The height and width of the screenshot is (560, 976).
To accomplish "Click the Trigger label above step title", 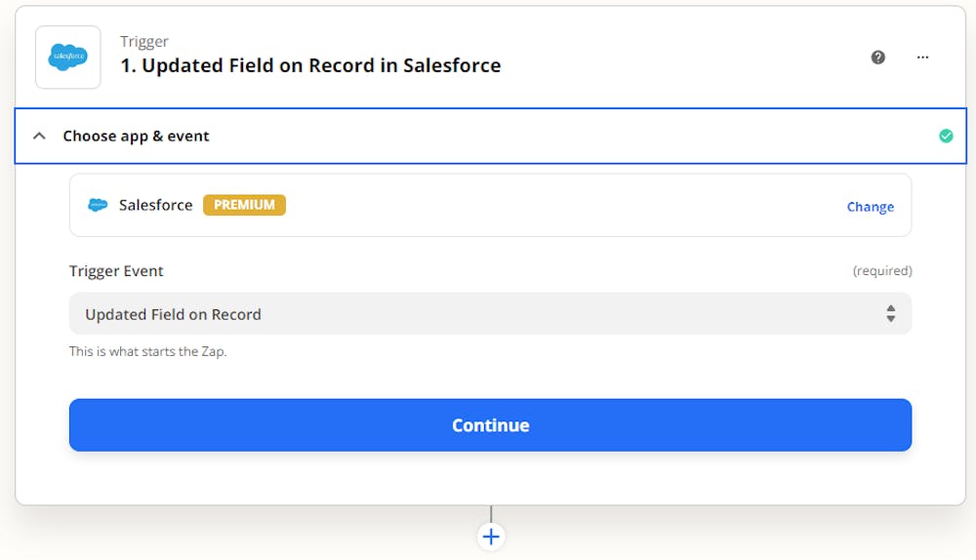I will pyautogui.click(x=144, y=41).
